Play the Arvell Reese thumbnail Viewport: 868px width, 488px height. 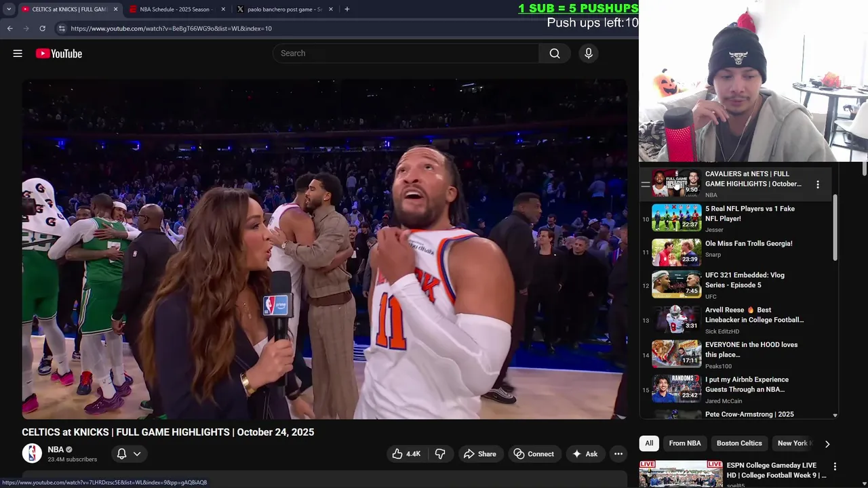[676, 319]
